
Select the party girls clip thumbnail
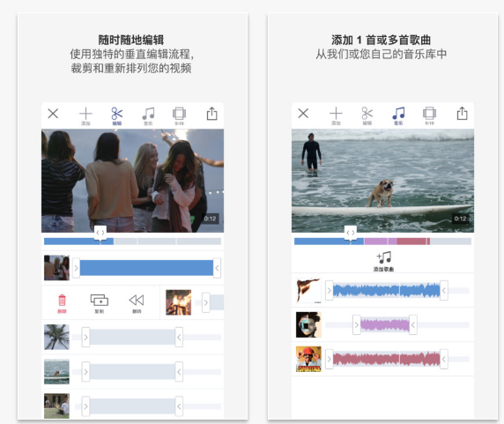pos(56,268)
